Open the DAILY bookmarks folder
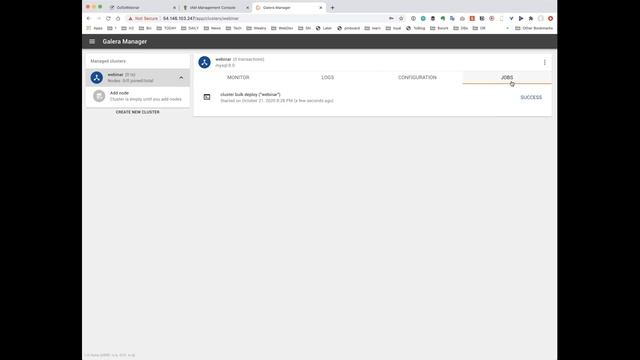The width and height of the screenshot is (640, 360). coord(190,28)
